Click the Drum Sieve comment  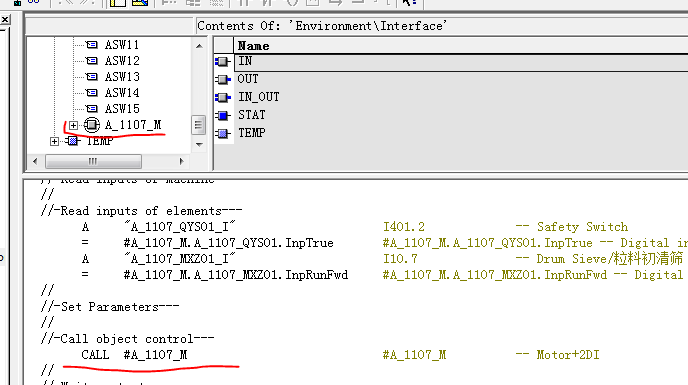(609, 259)
